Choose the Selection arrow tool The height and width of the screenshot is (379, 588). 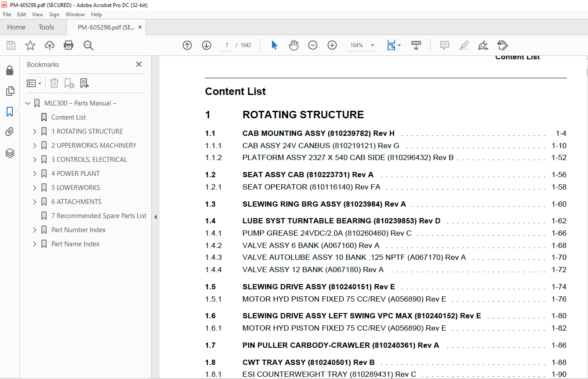point(275,45)
